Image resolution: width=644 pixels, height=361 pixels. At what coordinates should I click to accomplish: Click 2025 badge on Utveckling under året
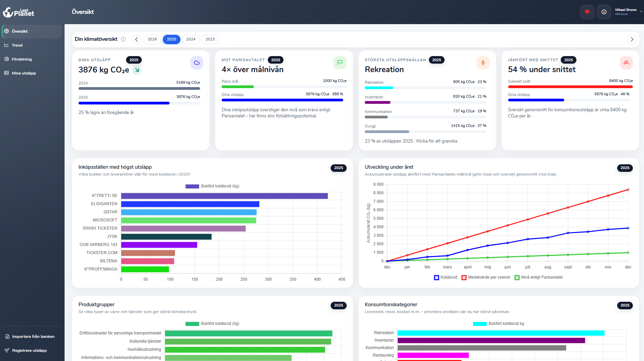click(625, 168)
